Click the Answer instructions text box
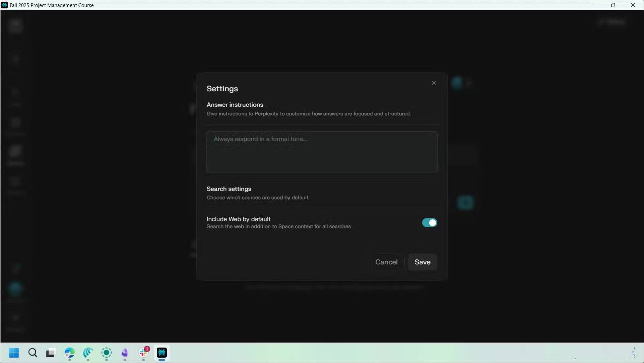Image resolution: width=644 pixels, height=363 pixels. coord(322,152)
